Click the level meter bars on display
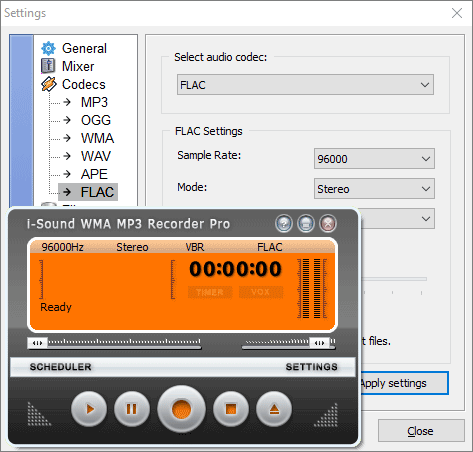The width and height of the screenshot is (473, 452). coord(312,289)
